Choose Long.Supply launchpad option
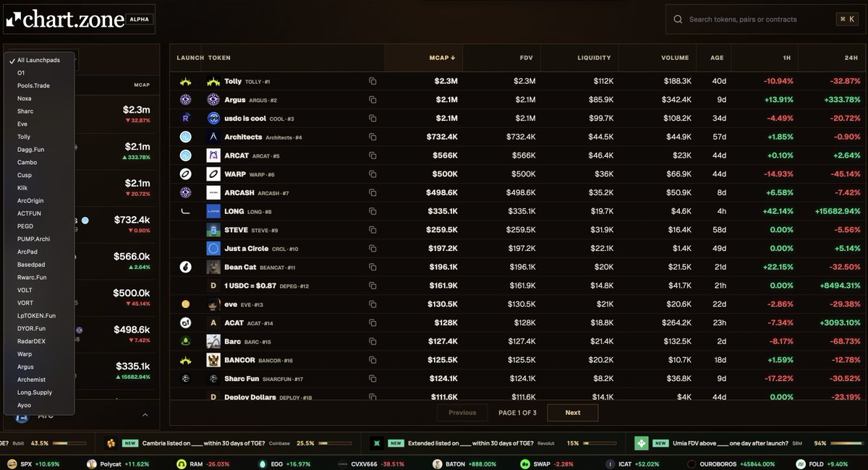This screenshot has height=470, width=868. click(38, 393)
